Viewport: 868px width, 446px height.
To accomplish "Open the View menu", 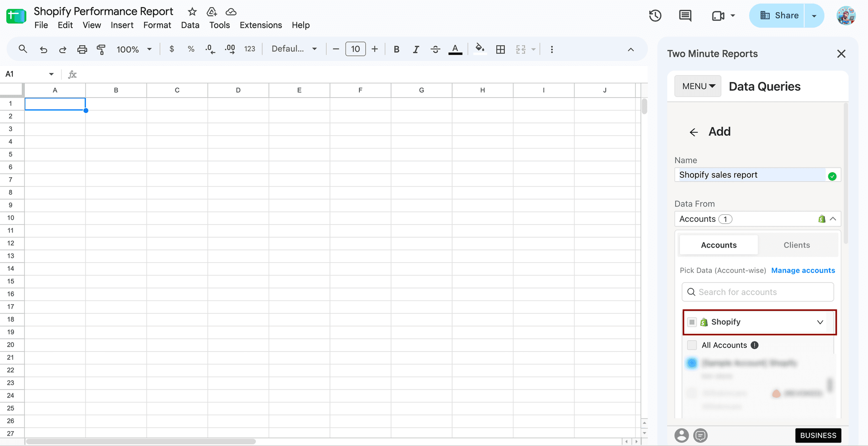I will [x=92, y=25].
